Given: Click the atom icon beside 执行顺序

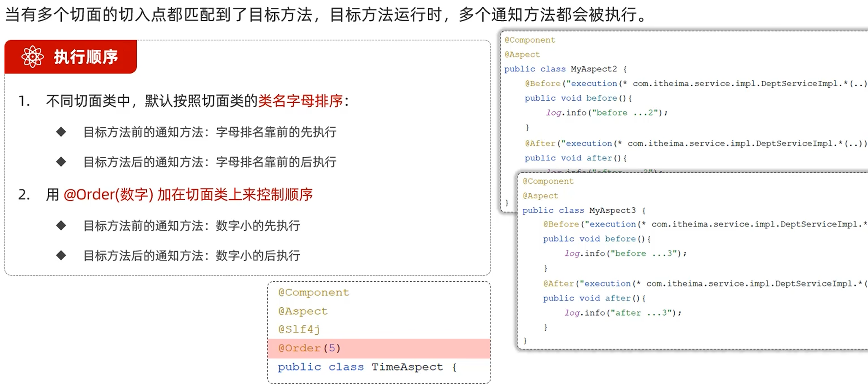Looking at the screenshot, I should click(33, 57).
